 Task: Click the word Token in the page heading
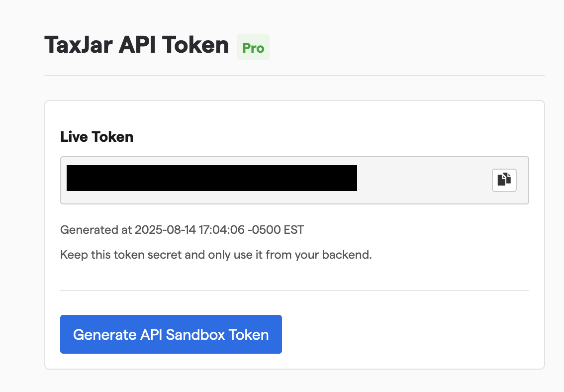[195, 45]
